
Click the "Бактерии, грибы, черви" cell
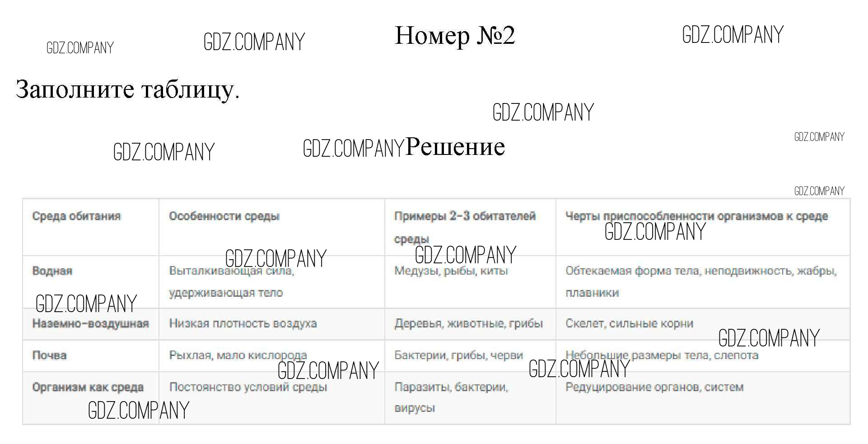tap(458, 355)
